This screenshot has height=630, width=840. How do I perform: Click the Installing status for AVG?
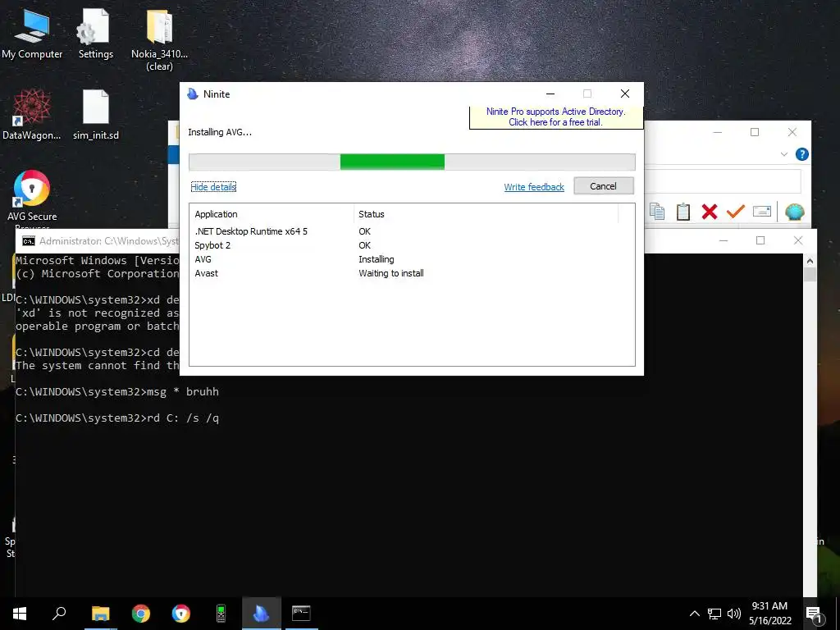376,259
